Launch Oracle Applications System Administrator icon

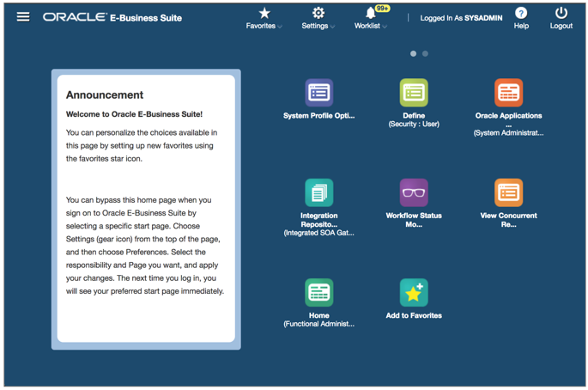[508, 93]
